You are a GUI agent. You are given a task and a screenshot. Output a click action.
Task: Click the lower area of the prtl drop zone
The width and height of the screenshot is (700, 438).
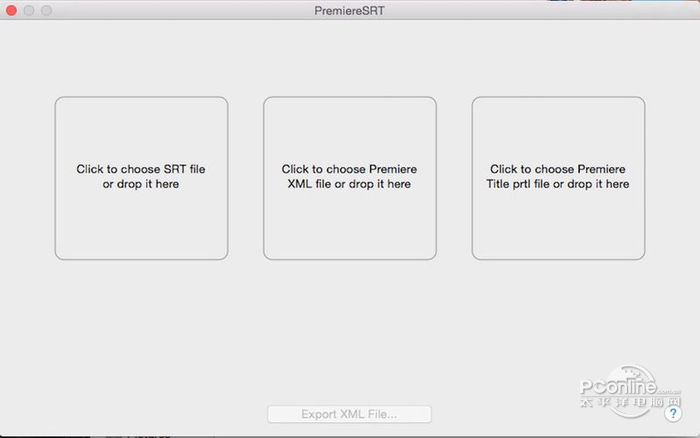pos(558,235)
